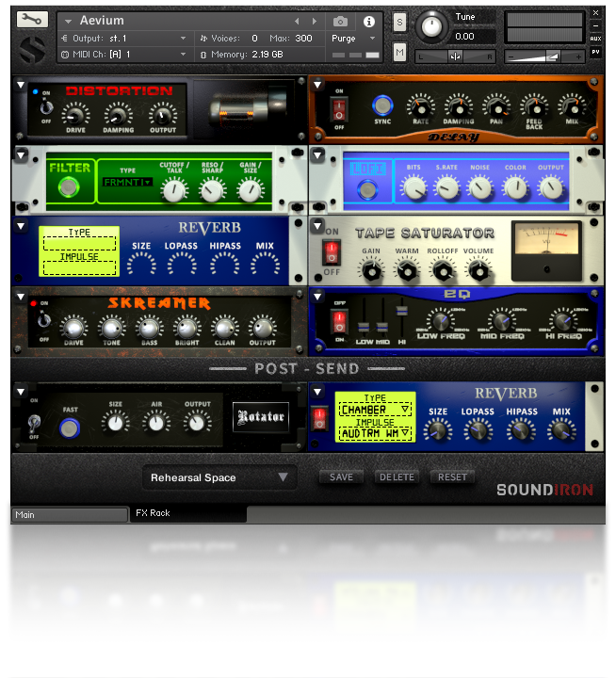
Task: Click the Delay SYNC blue button
Action: coord(381,105)
